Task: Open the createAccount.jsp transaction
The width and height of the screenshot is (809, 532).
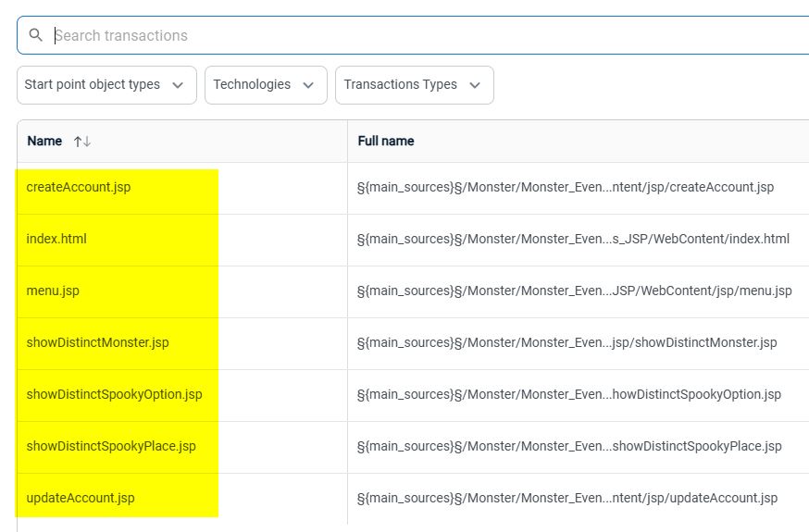Action: 79,187
